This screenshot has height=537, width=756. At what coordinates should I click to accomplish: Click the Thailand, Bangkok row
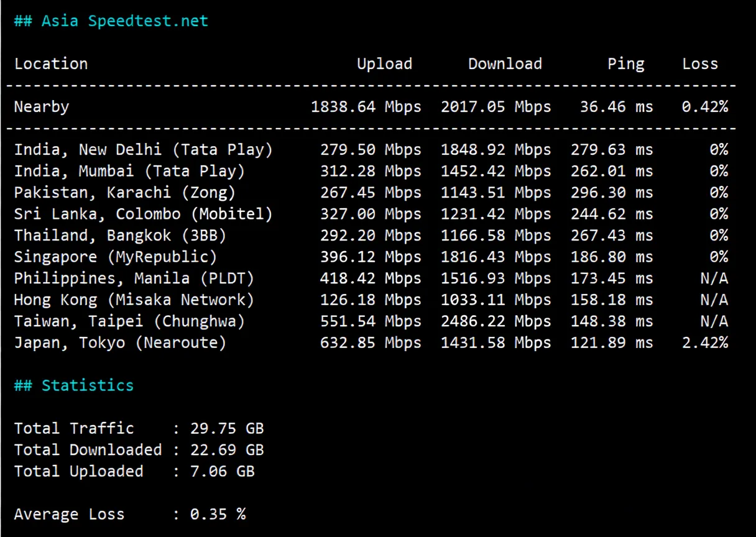(x=119, y=235)
